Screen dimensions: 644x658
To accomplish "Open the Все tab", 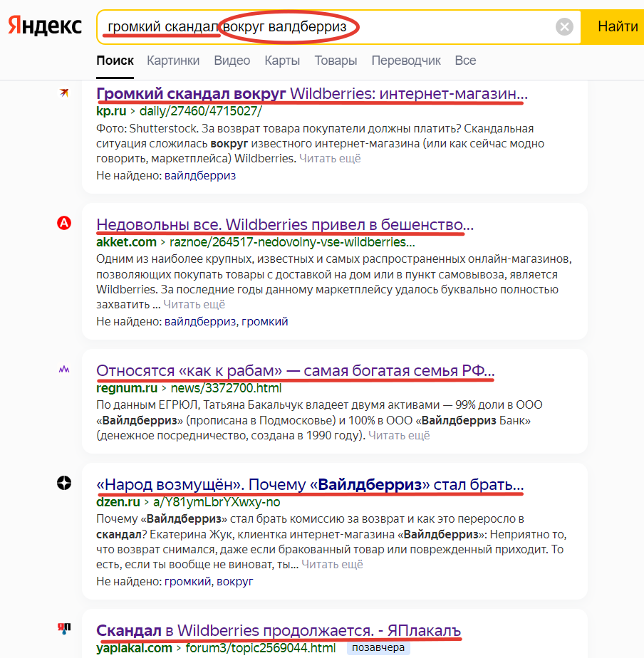I will click(x=465, y=61).
